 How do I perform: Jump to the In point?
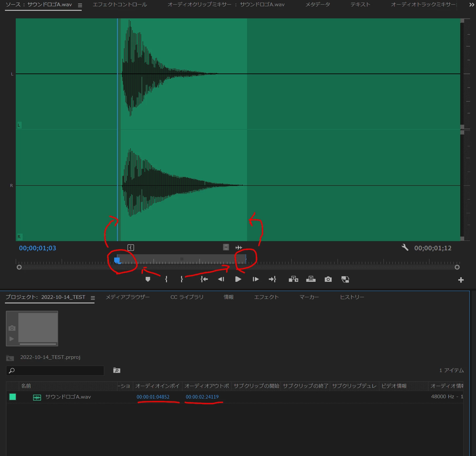click(204, 279)
